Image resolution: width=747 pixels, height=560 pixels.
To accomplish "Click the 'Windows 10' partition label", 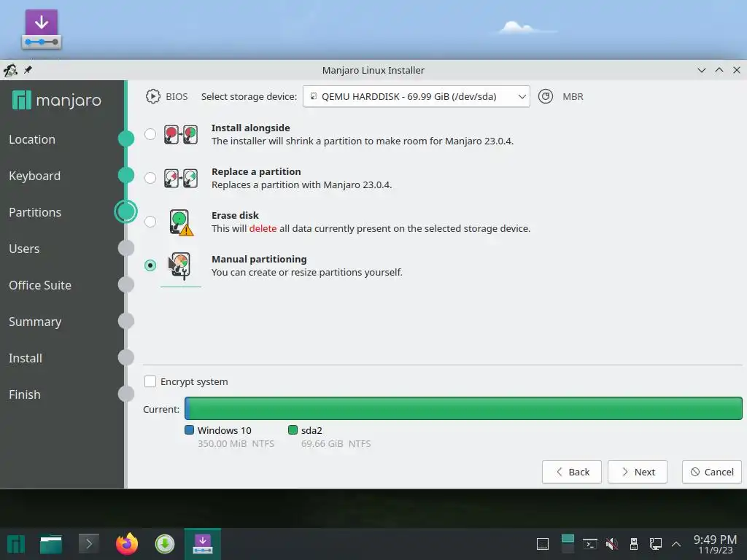I will (225, 430).
